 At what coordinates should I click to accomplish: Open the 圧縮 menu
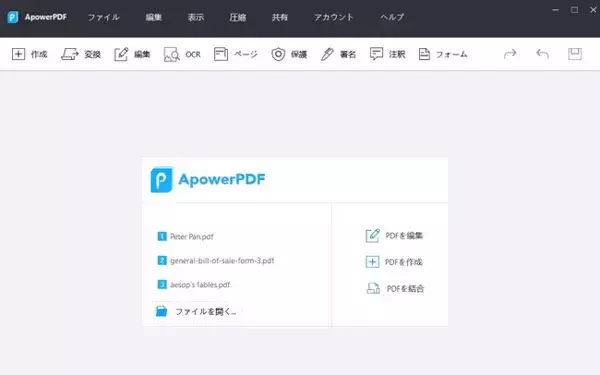click(x=238, y=17)
